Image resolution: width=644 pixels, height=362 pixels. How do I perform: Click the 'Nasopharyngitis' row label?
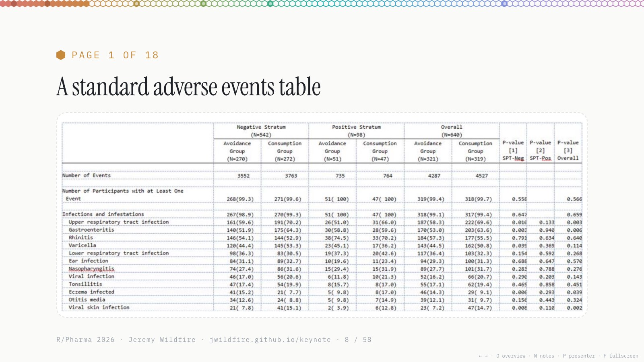(x=91, y=269)
